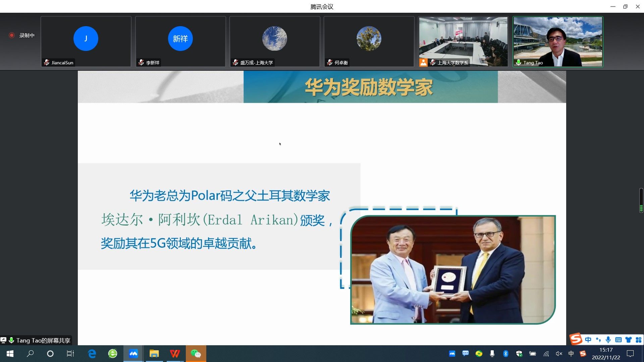Click the audio level meter on right edge
This screenshot has width=644, height=362.
641,200
